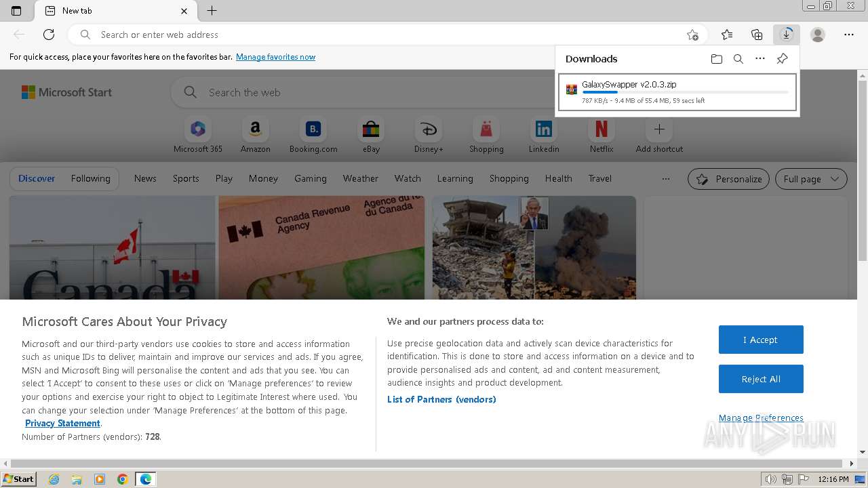Open the user profile avatar
868x488 pixels.
(818, 35)
